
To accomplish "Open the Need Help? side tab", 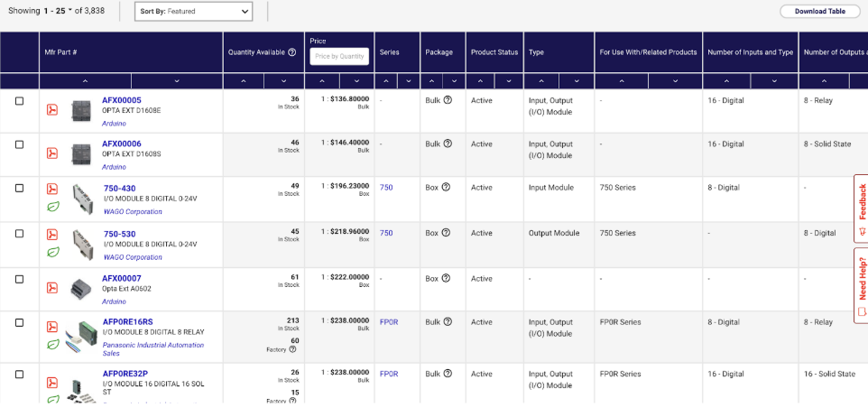I will click(861, 285).
